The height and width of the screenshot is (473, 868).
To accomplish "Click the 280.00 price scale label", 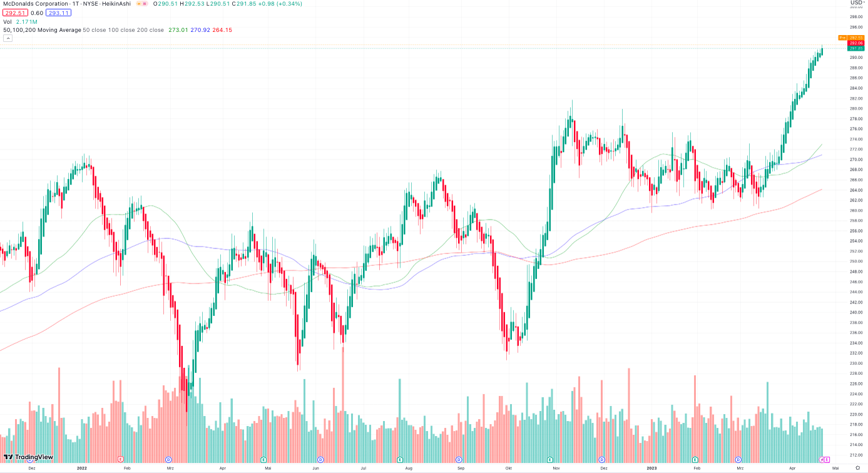I will (x=856, y=108).
